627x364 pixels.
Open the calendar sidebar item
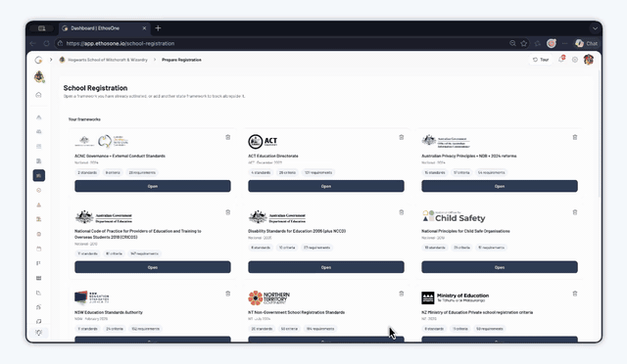[39, 249]
